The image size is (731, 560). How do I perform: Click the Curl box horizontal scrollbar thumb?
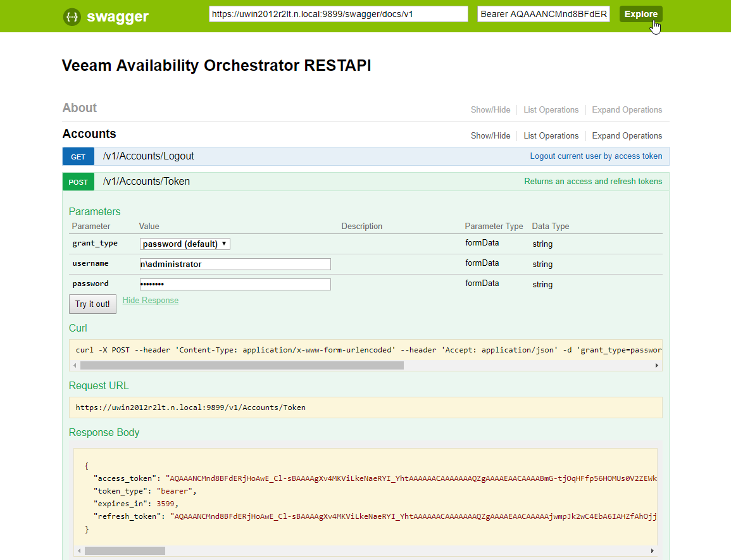[x=242, y=366]
